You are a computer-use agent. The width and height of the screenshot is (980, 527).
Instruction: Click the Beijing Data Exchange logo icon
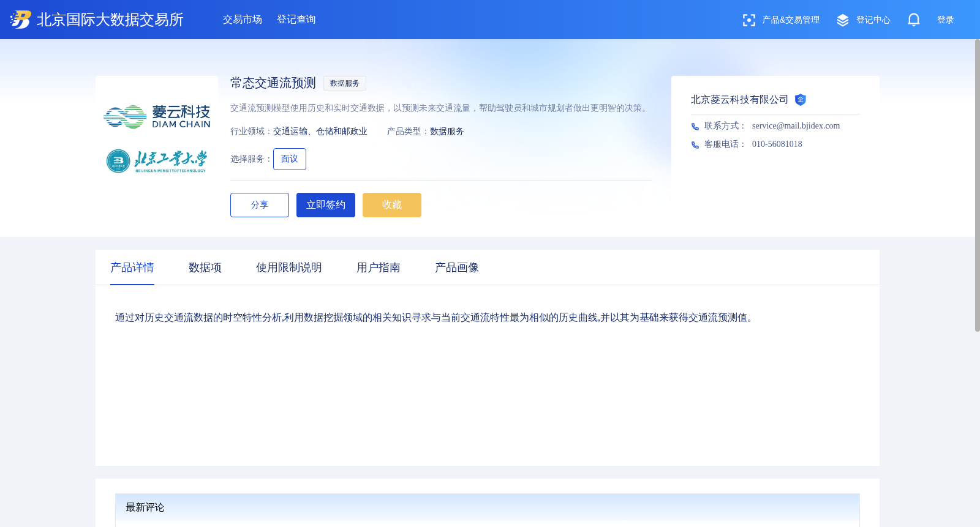tap(20, 20)
